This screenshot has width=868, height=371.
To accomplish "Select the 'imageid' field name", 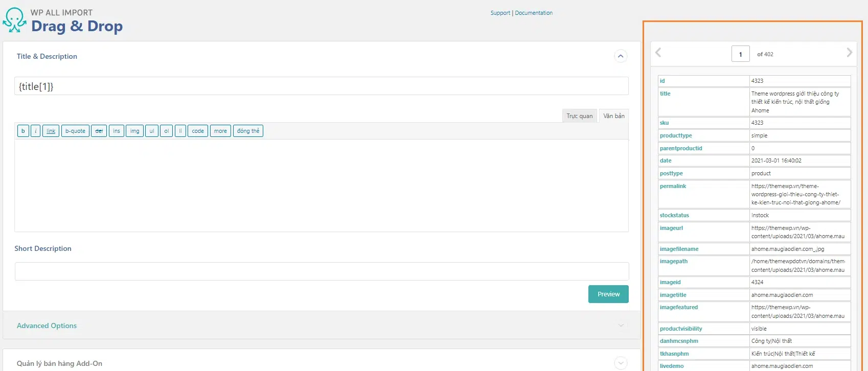I will [x=670, y=282].
